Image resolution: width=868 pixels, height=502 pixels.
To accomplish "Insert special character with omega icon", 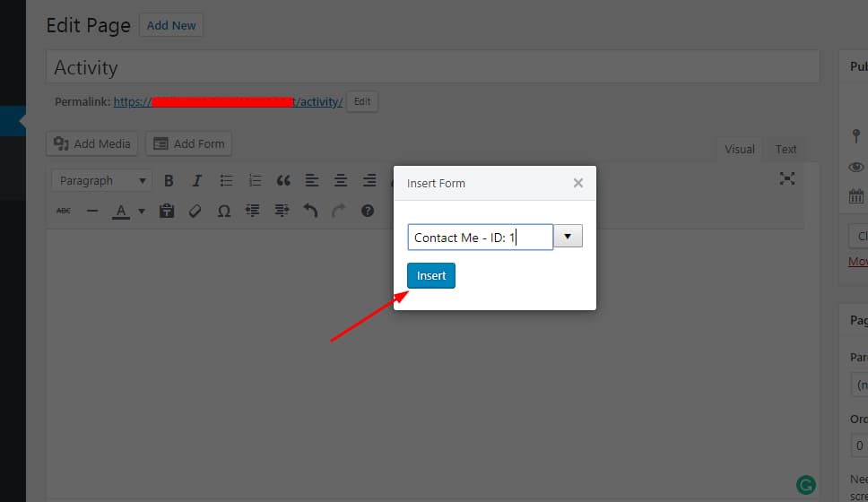I will [224, 211].
